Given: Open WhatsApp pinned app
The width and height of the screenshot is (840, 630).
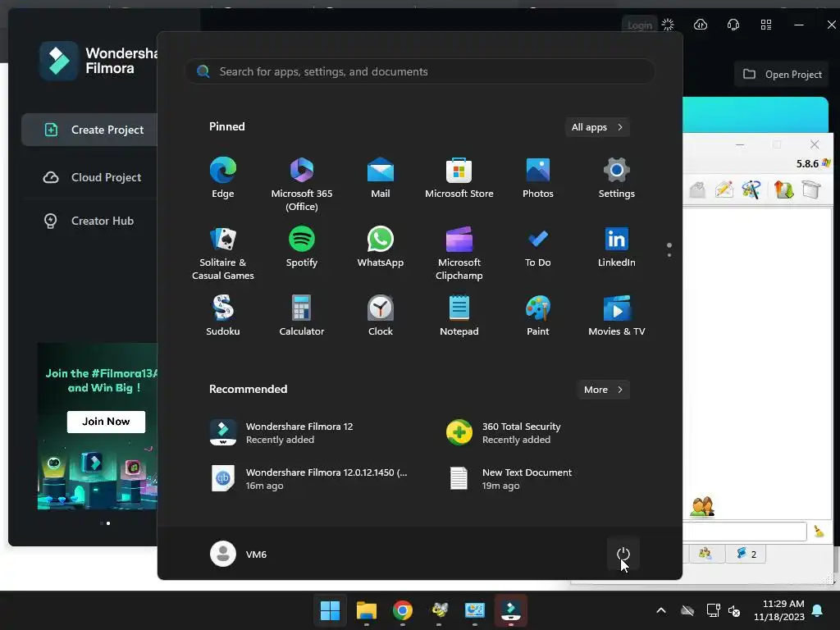Looking at the screenshot, I should click(x=381, y=247).
